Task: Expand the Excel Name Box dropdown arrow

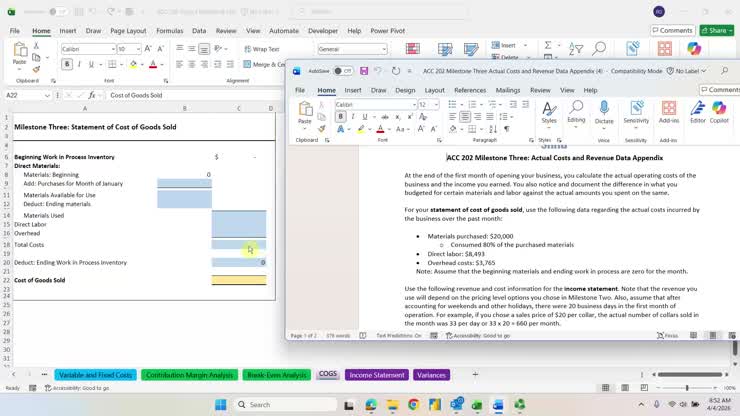Action: point(47,95)
